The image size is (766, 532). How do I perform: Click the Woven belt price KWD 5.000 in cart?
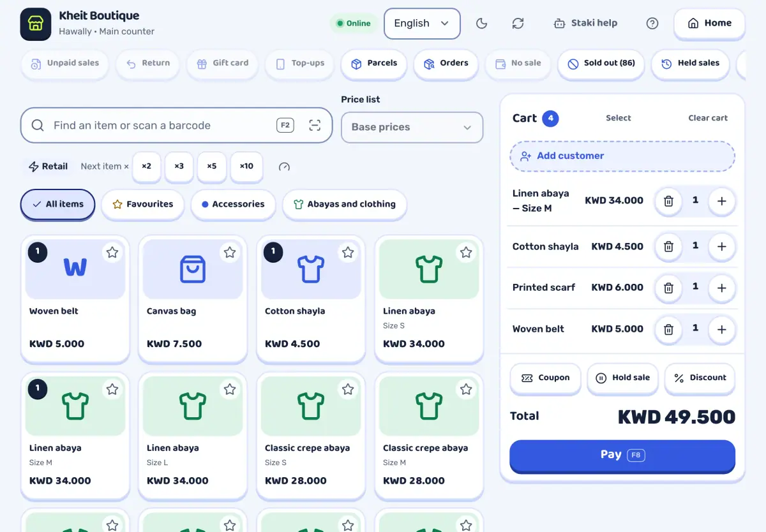click(x=617, y=329)
